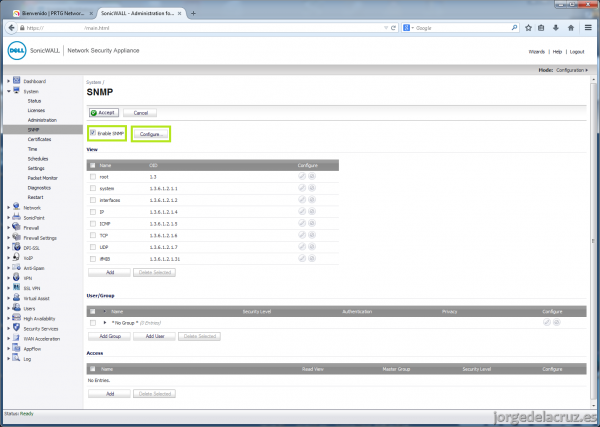Viewport: 600px width, 427px height.
Task: Click the Firewall Settings sidebar icon
Action: click(x=16, y=237)
